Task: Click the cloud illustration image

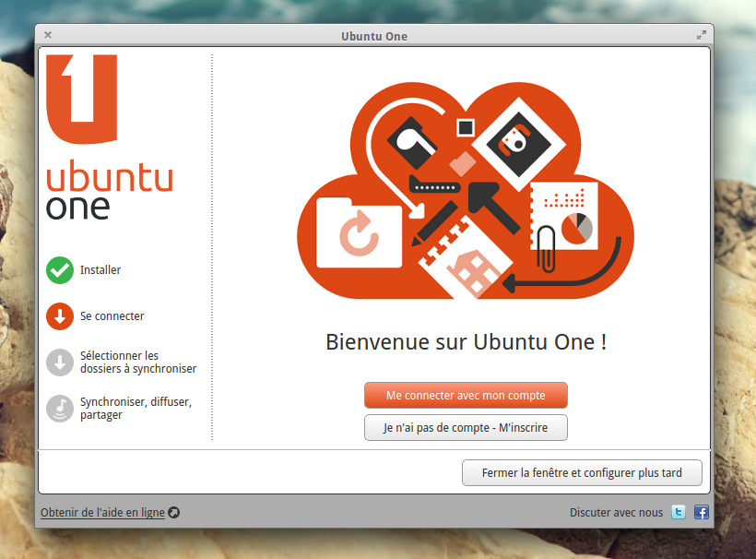Action: [466, 191]
